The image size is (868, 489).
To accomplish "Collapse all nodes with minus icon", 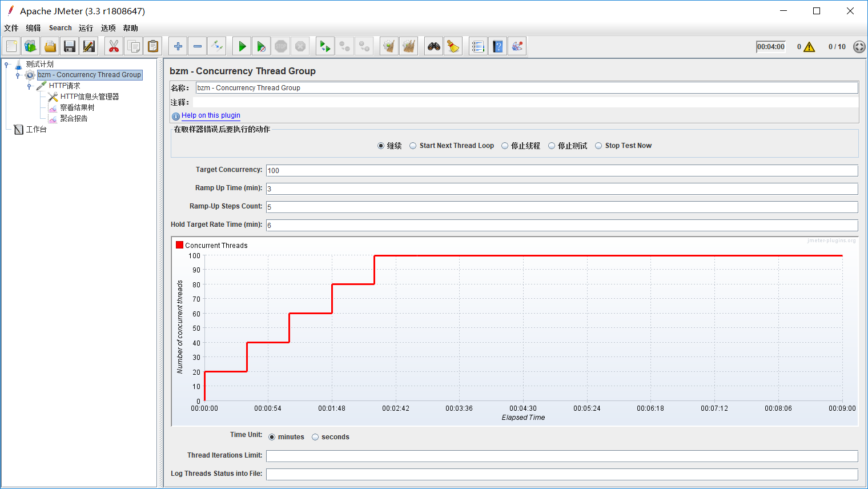I will [198, 46].
